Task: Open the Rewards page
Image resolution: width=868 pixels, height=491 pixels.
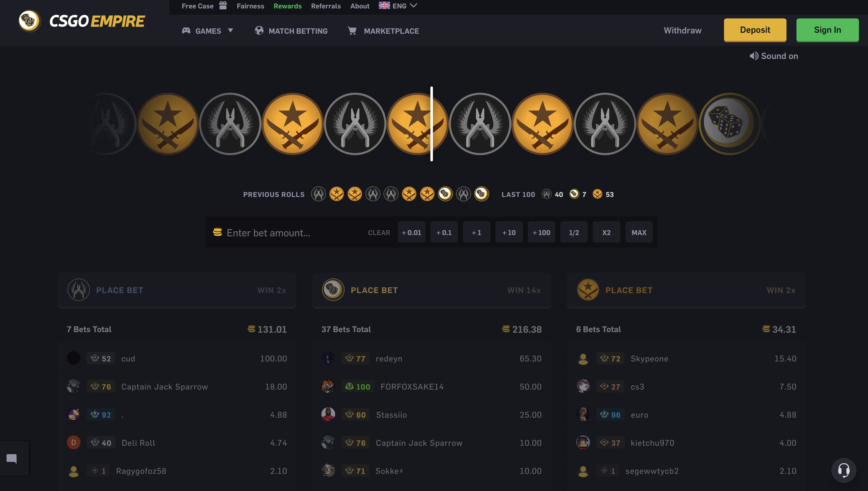Action: 287,6
